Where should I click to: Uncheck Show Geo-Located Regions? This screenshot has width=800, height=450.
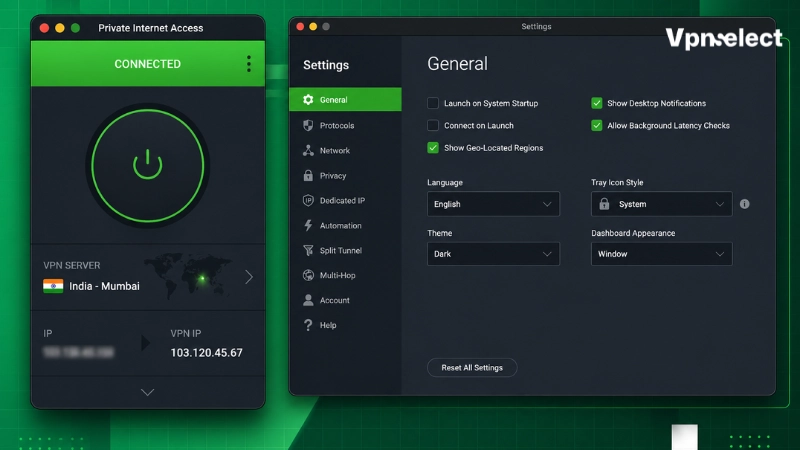[x=433, y=147]
